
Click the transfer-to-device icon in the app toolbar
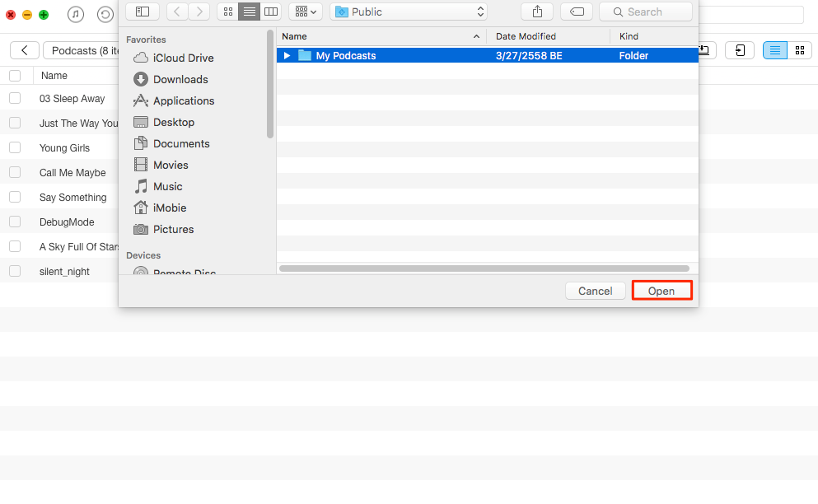click(740, 50)
